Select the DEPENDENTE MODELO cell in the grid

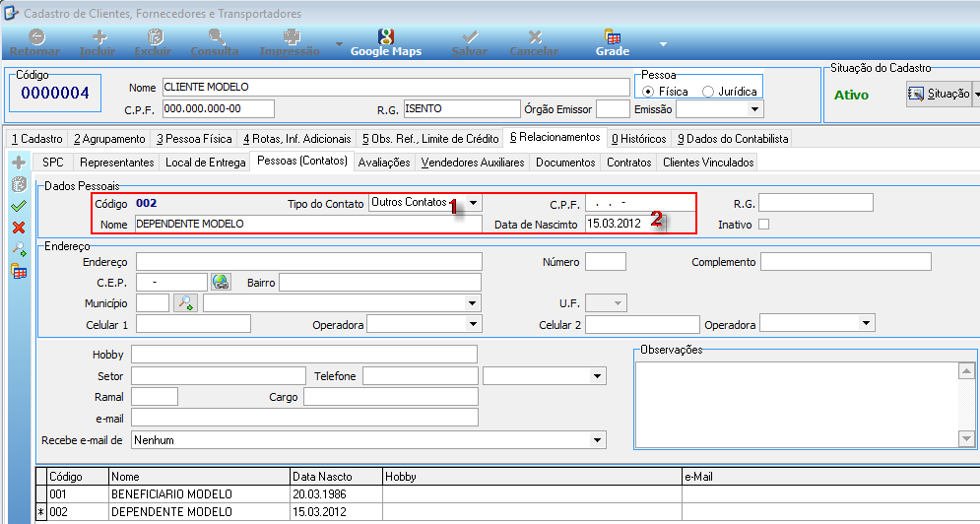tap(200, 511)
